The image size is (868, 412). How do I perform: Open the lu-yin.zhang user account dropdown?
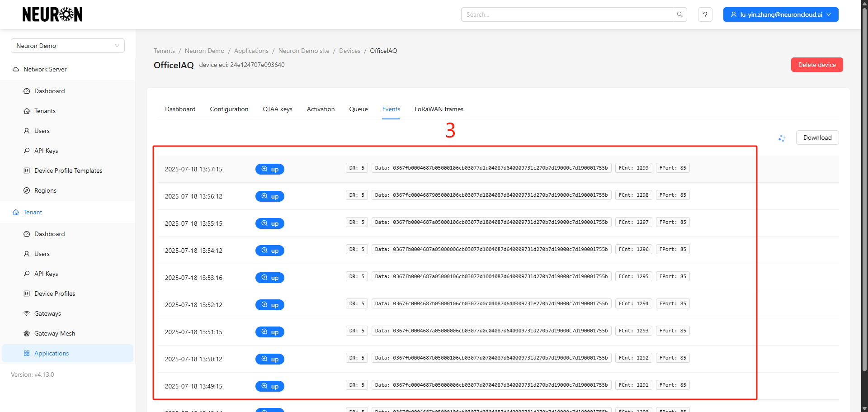(781, 14)
